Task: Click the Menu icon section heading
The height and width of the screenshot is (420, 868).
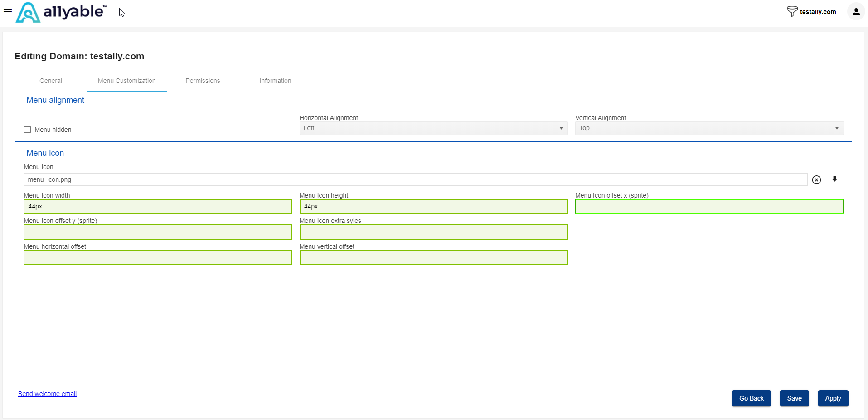Action: [45, 153]
